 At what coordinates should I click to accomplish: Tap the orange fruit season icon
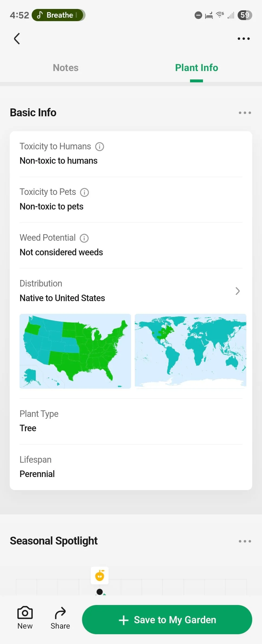click(100, 575)
